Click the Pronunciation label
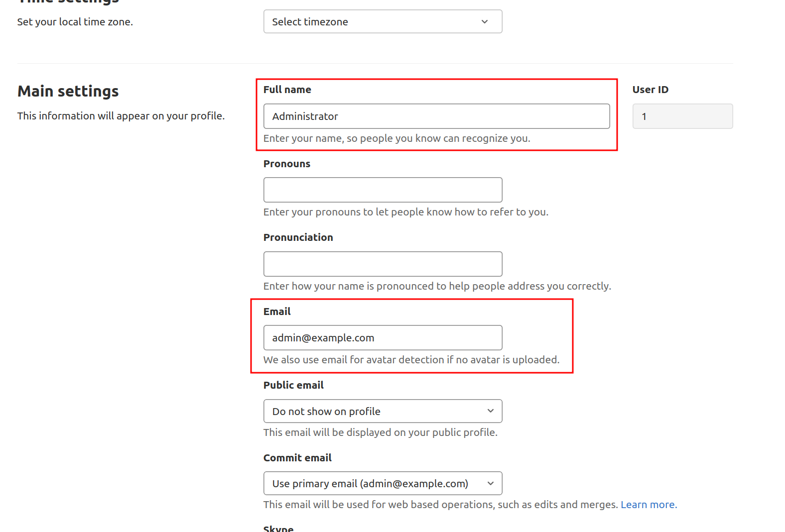This screenshot has height=532, width=785. pos(298,237)
